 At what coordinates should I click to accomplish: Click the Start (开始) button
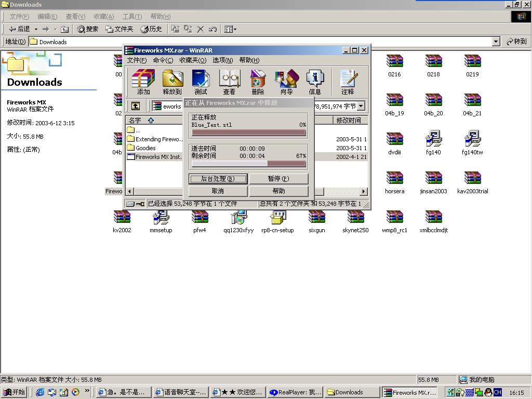(x=14, y=392)
